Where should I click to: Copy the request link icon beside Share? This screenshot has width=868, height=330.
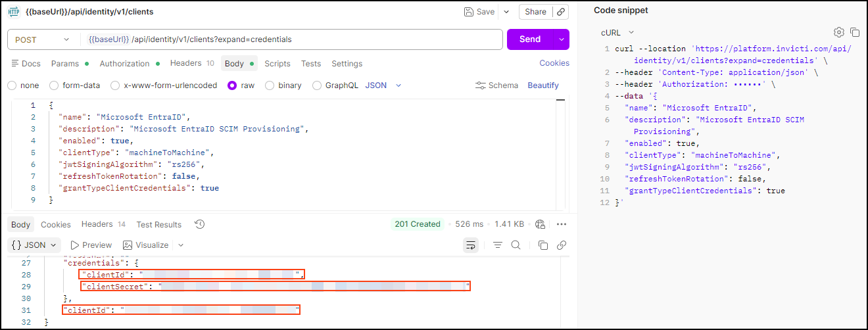(561, 12)
